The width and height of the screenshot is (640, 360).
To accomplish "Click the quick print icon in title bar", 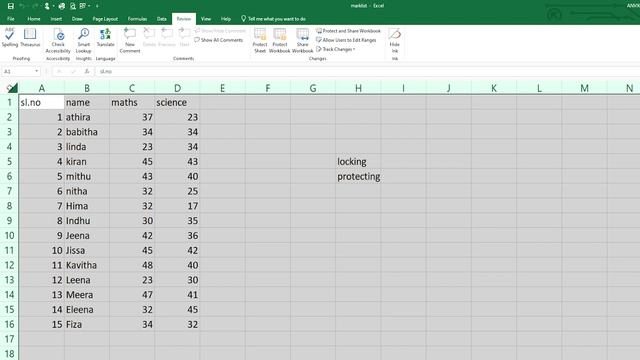I will pyautogui.click(x=62, y=6).
